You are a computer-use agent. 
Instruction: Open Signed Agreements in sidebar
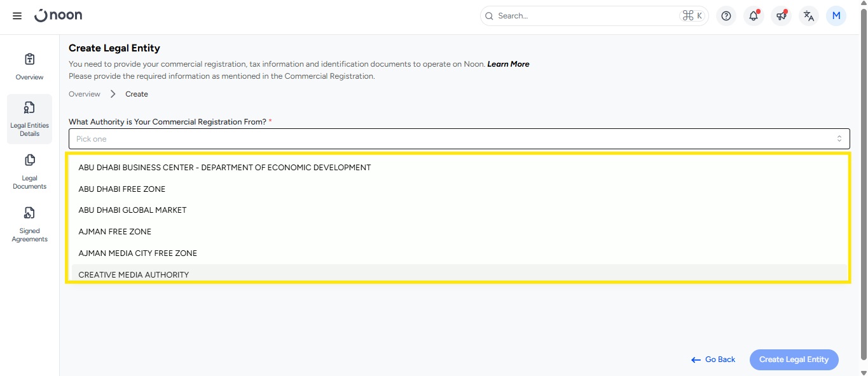(29, 224)
